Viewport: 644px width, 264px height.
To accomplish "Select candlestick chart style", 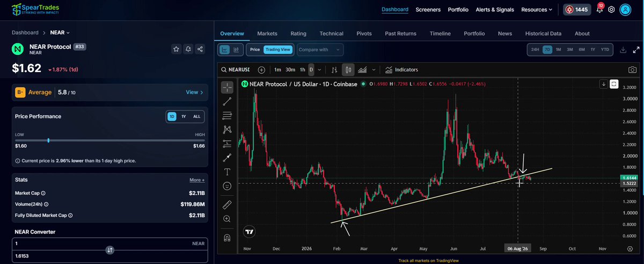I will 348,69.
